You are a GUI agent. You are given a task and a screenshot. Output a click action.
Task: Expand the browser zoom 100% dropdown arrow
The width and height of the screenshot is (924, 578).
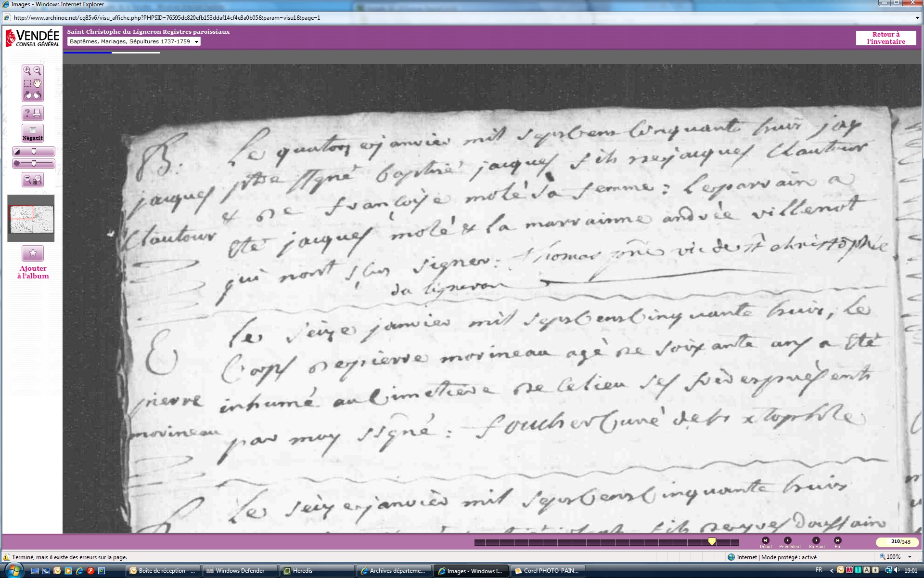pyautogui.click(x=910, y=557)
